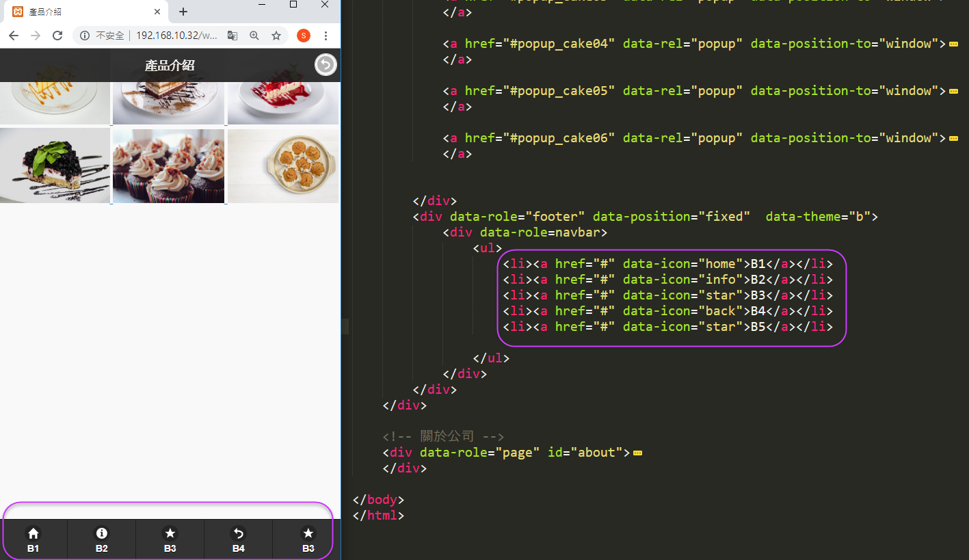Tap the rightmost star button in footer navbar

pos(308,534)
